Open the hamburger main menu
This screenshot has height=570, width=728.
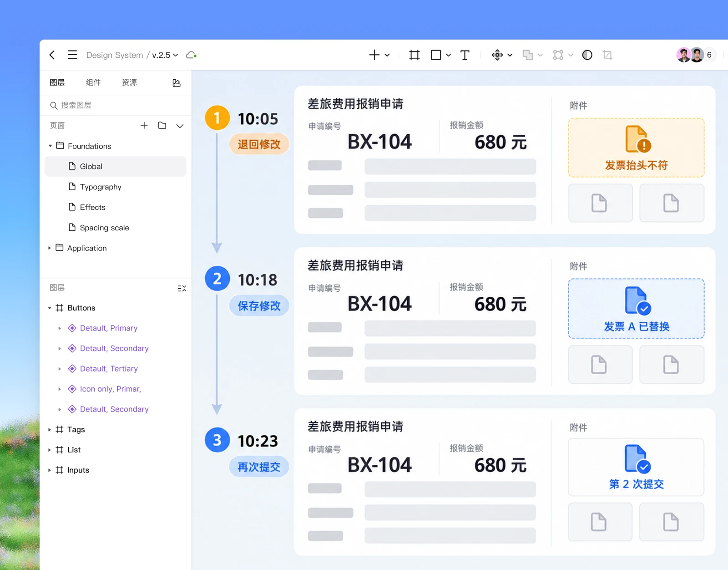tap(72, 55)
